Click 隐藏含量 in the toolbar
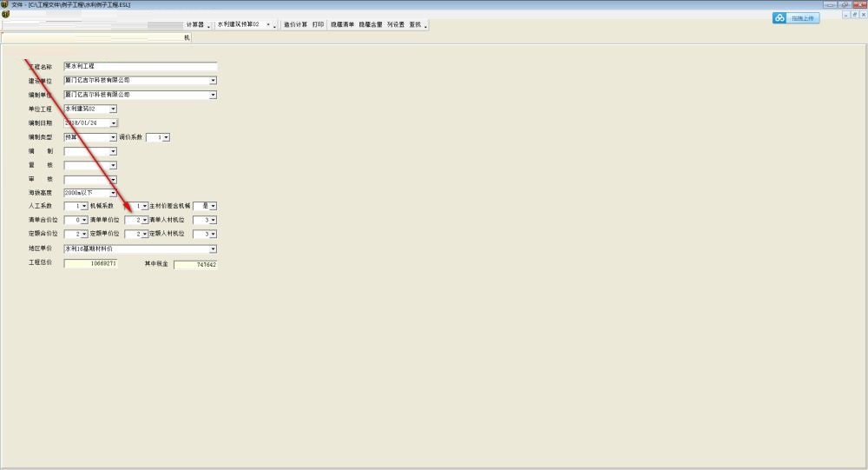Viewport: 868px width, 470px height. click(x=371, y=25)
